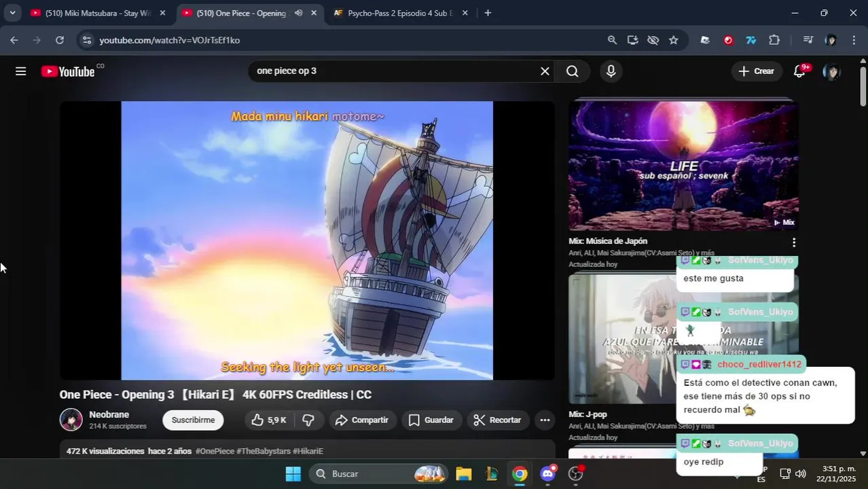This screenshot has width=868, height=489.
Task: Click the One Piece video player
Action: click(307, 240)
